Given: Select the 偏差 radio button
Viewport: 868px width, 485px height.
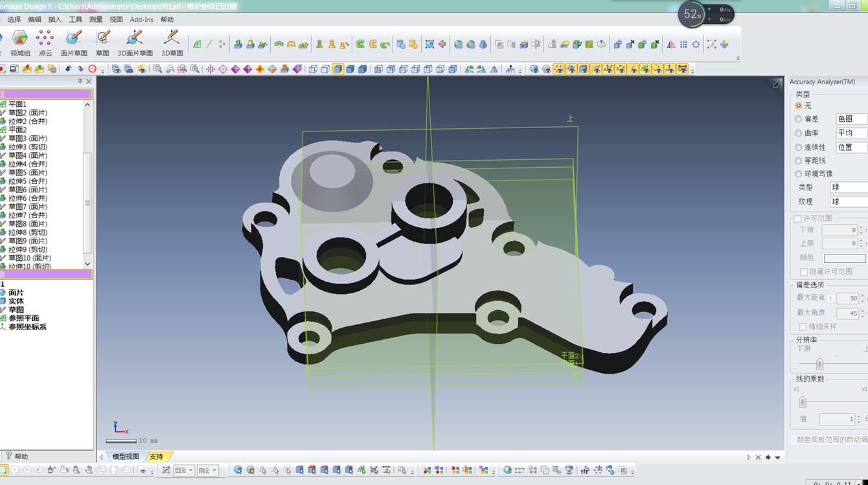Looking at the screenshot, I should (x=799, y=119).
